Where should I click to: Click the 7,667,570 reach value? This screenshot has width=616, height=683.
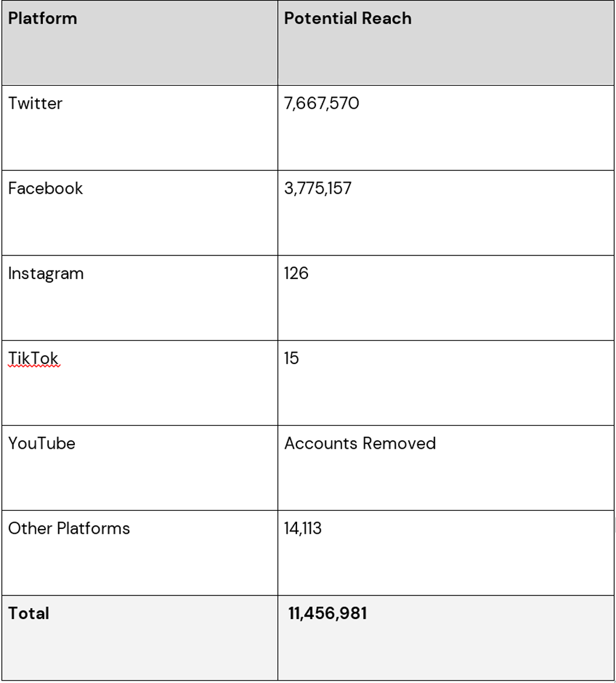tap(321, 103)
